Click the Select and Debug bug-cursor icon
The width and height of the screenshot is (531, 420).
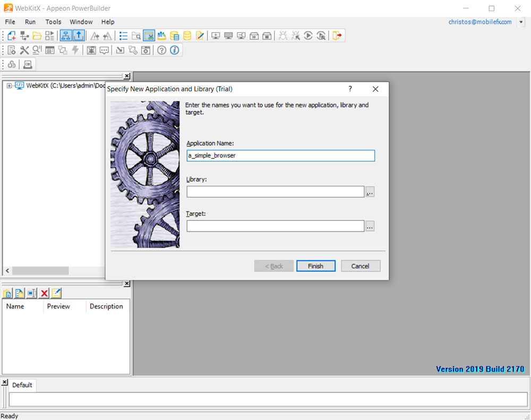pyautogui.click(x=295, y=36)
